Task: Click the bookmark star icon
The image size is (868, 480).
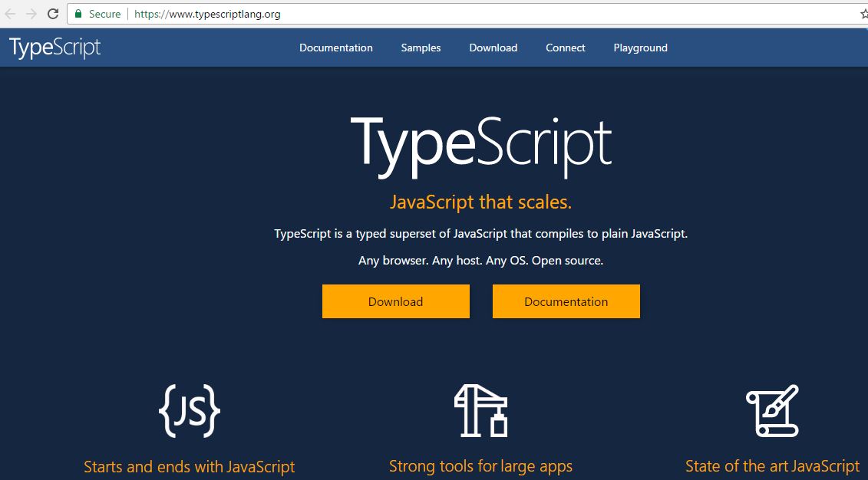Action: 864,14
